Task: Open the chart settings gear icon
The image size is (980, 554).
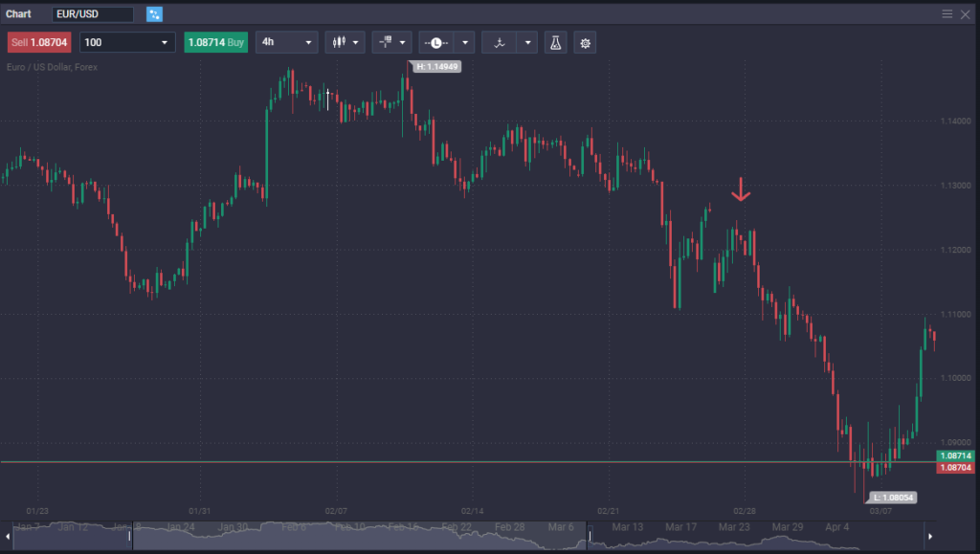Action: 584,42
